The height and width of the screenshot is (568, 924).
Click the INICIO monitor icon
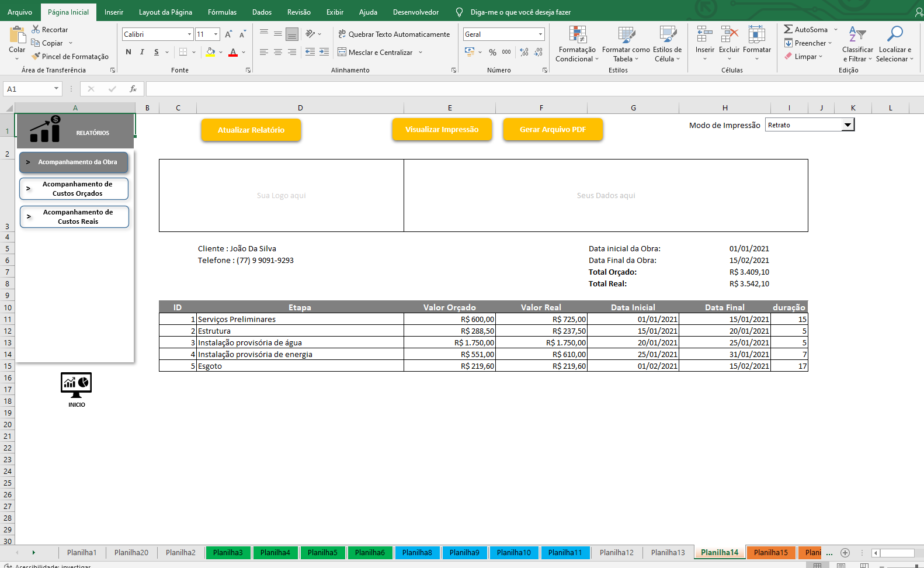coord(77,385)
